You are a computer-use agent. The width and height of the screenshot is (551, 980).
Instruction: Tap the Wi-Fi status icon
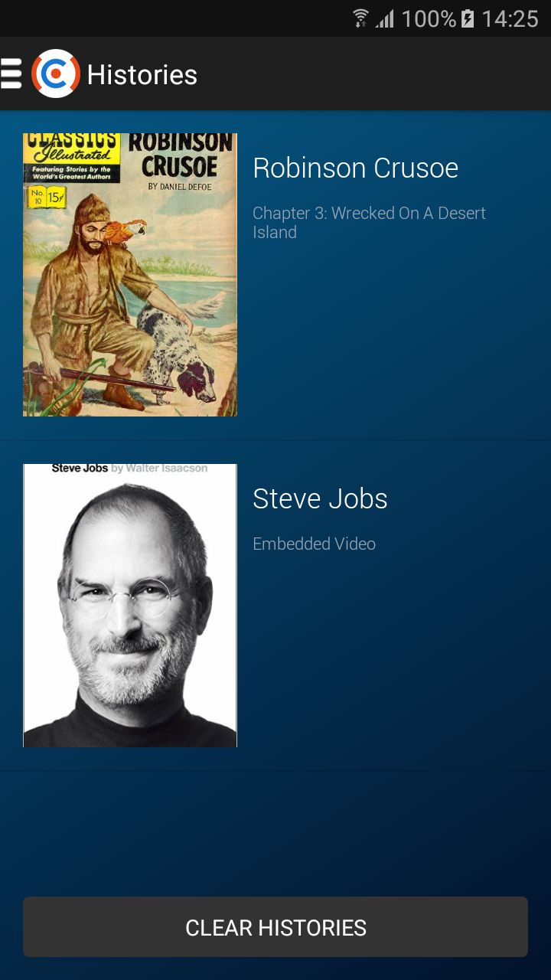(360, 18)
